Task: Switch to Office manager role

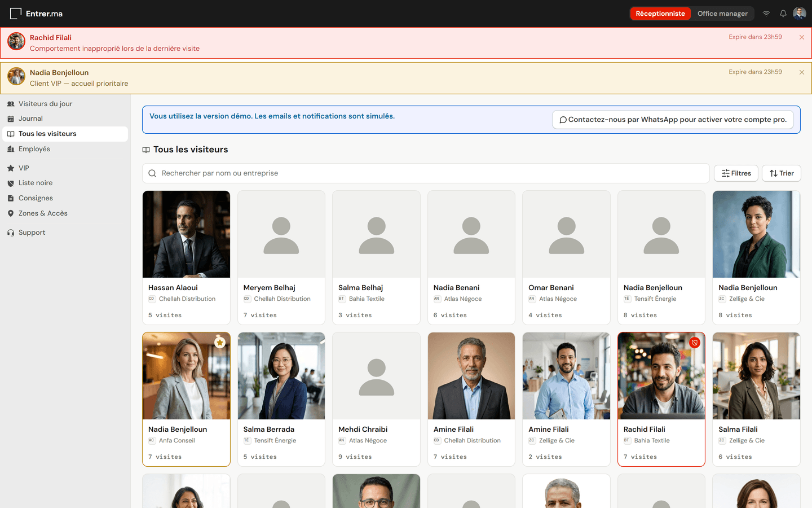Action: coord(722,14)
